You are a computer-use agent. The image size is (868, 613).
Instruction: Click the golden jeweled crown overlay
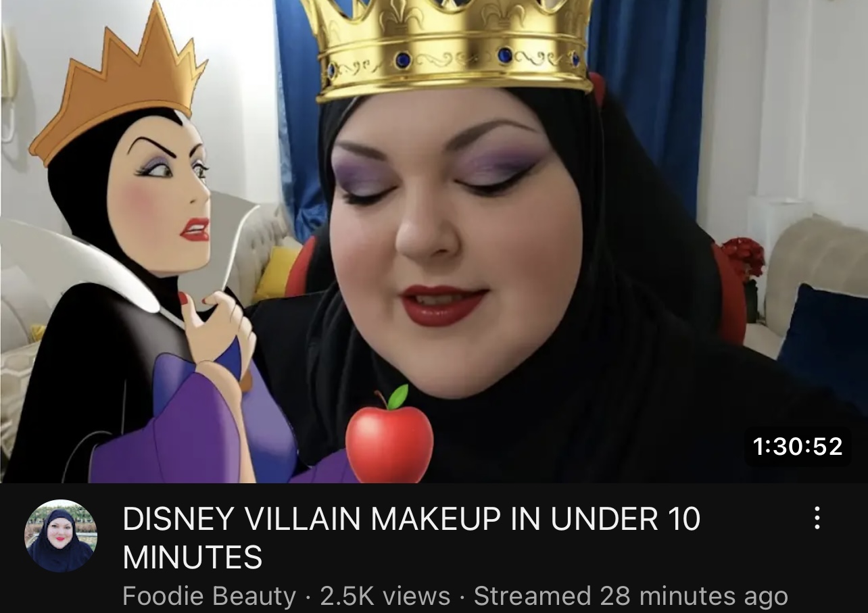[447, 47]
